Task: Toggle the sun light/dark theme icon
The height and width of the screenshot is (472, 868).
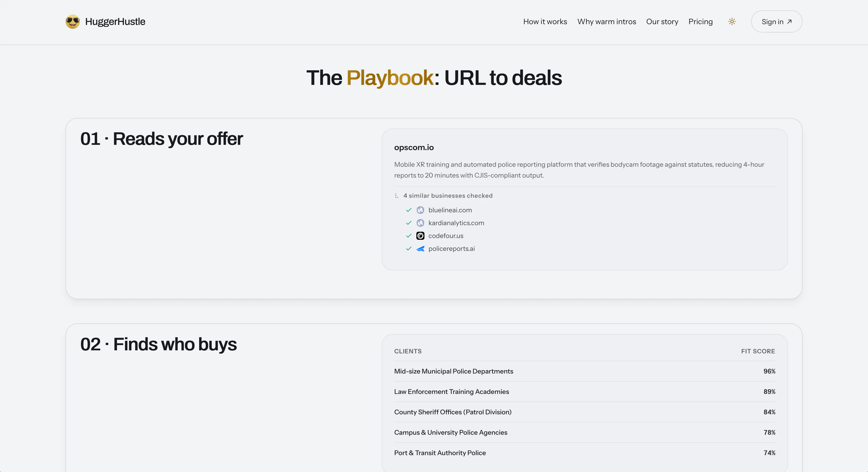Action: pos(732,22)
